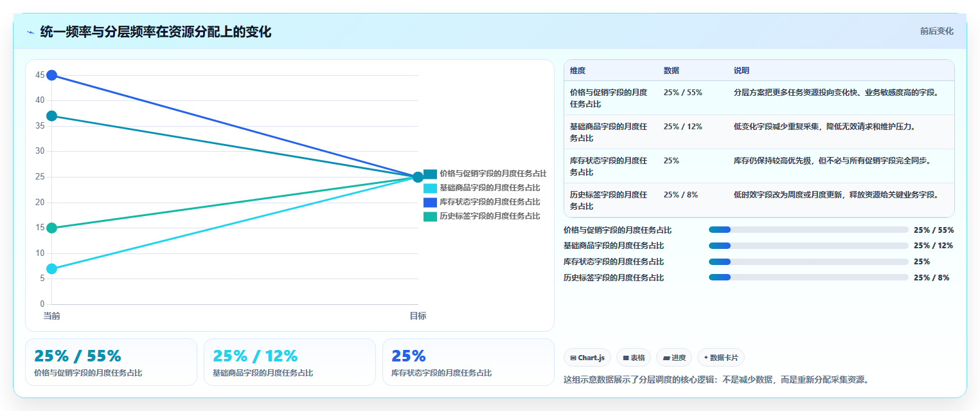Click the data card showing 25% / 12%
Image resolution: width=980 pixels, height=411 pixels.
point(290,362)
